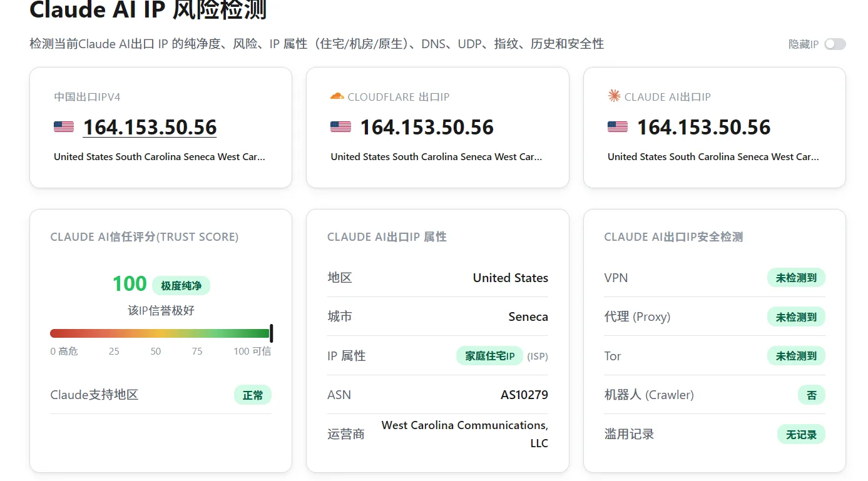Click the US flag in 中国出口IPV4 card
This screenshot has width=868, height=481.
coord(64,127)
